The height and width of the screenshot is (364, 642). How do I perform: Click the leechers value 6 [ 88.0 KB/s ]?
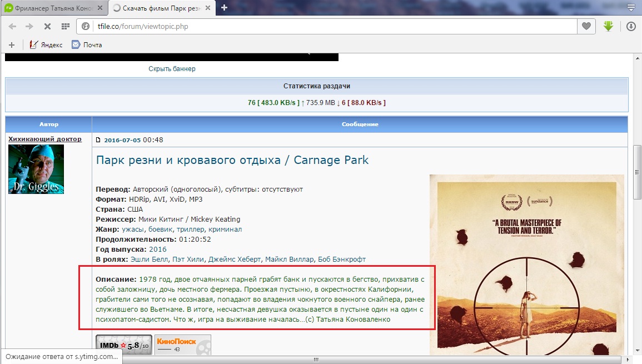pos(364,103)
